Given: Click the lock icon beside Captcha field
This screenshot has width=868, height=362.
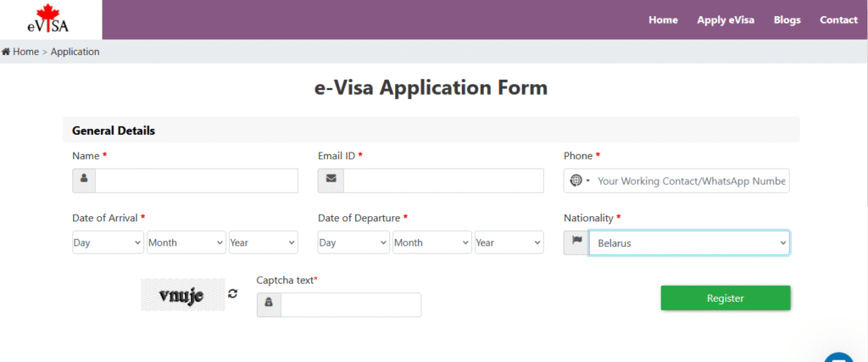Looking at the screenshot, I should pyautogui.click(x=269, y=305).
